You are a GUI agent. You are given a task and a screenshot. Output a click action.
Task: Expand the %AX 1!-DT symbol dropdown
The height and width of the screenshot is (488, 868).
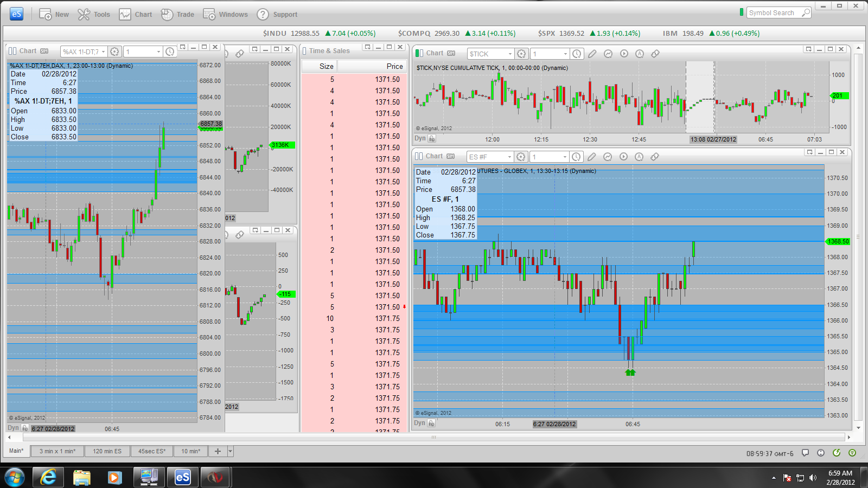(x=103, y=52)
